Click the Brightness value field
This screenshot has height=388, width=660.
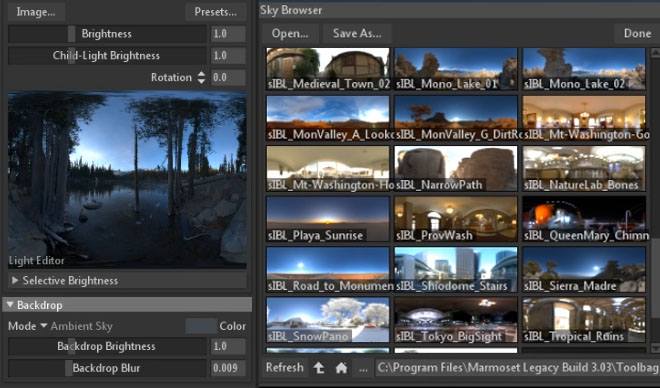coord(228,34)
